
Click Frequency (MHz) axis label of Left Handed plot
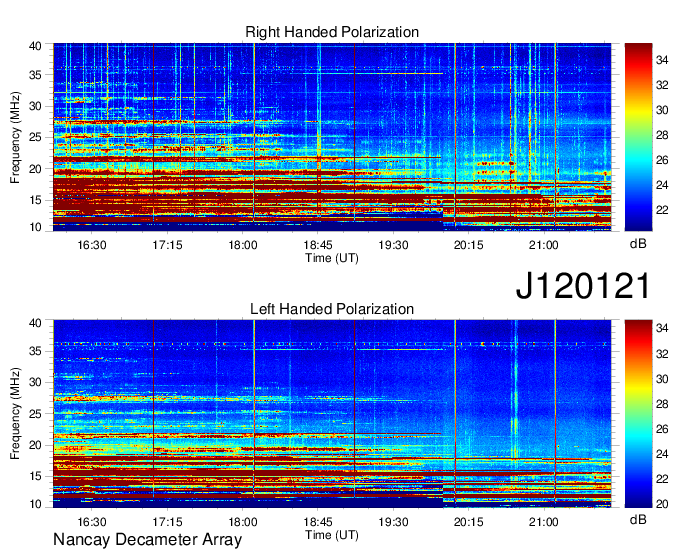point(15,414)
